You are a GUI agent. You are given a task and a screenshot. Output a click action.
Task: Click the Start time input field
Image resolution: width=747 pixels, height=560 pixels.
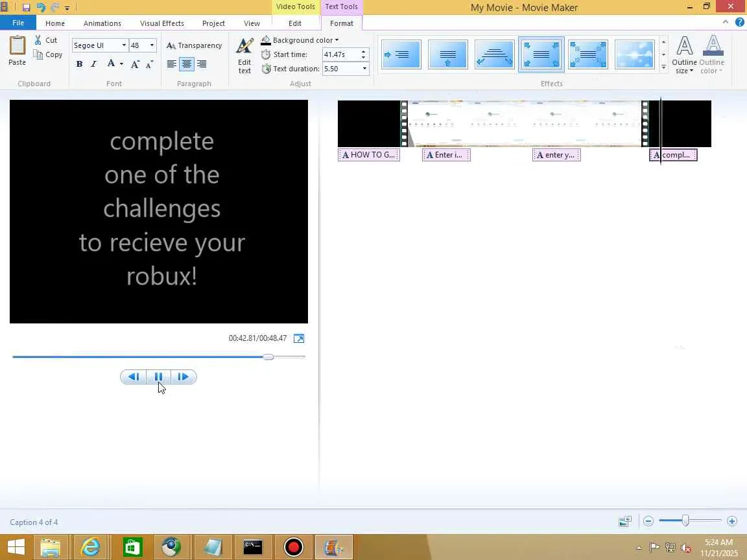(x=341, y=54)
